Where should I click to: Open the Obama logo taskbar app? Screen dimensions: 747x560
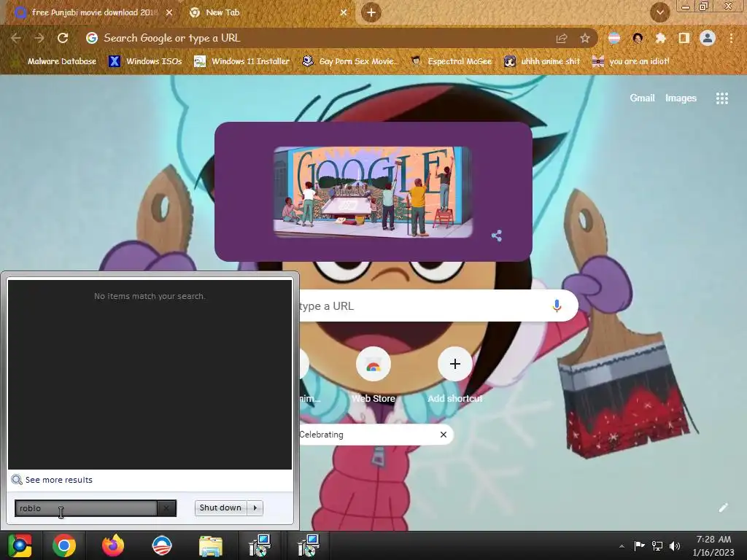click(x=162, y=545)
